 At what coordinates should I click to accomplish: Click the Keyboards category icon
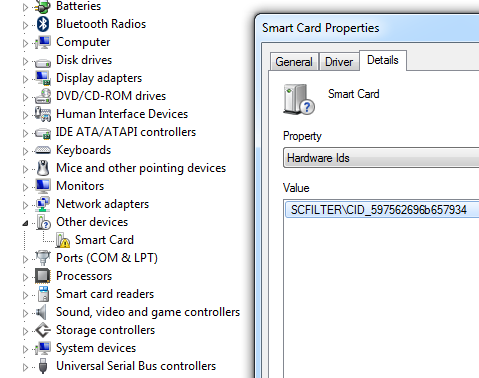[43, 150]
